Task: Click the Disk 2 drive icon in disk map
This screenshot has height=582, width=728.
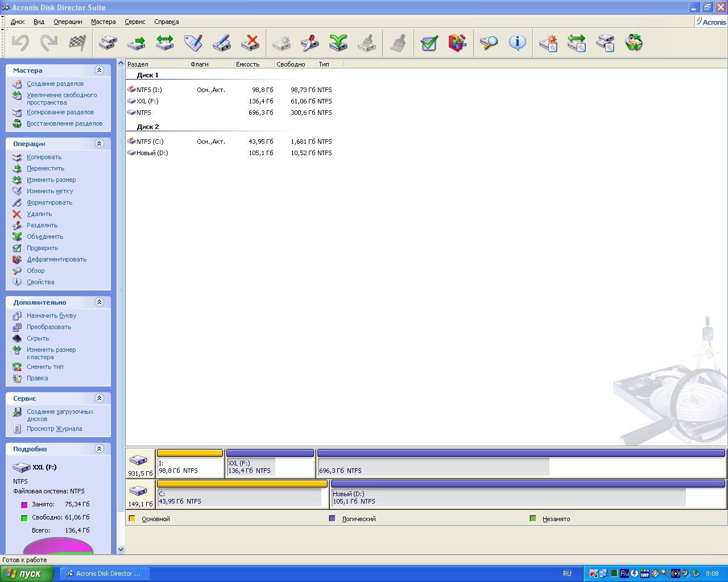Action: point(138,490)
